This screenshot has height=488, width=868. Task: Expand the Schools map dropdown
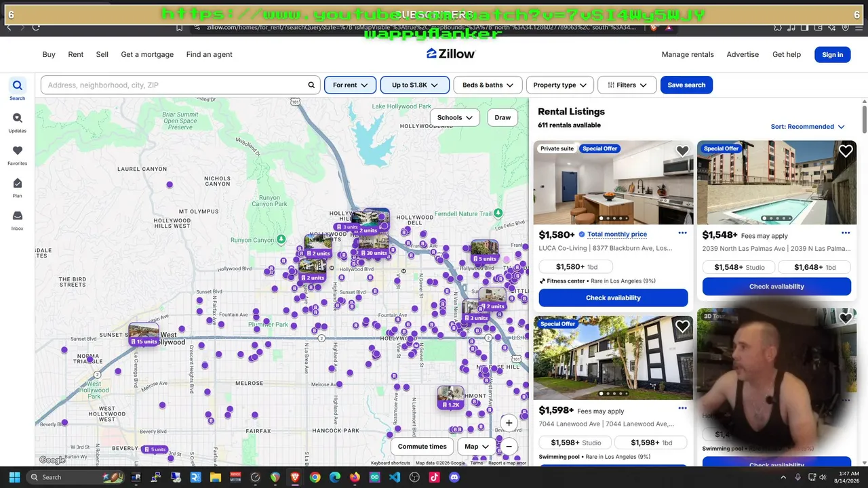(x=454, y=117)
